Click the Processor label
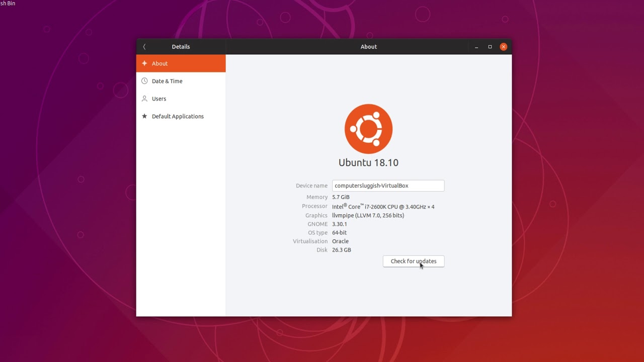 point(314,206)
